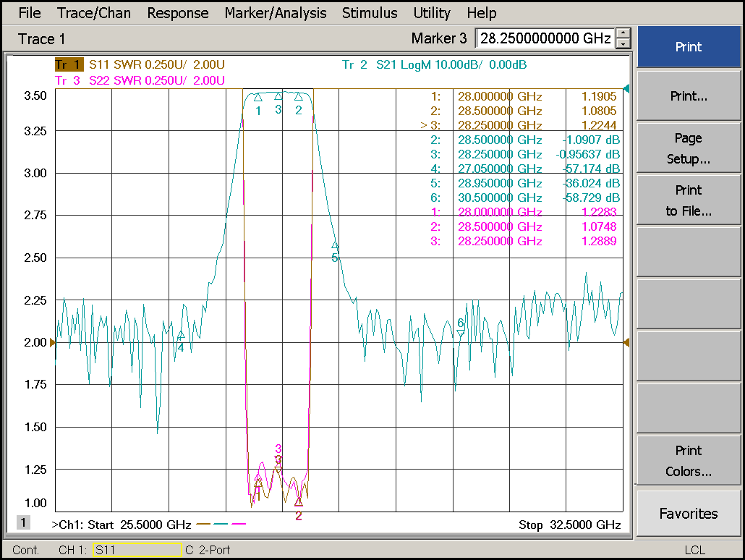Click cyan marker 5 triangle on S21 trace
745x560 pixels.
pyautogui.click(x=334, y=246)
